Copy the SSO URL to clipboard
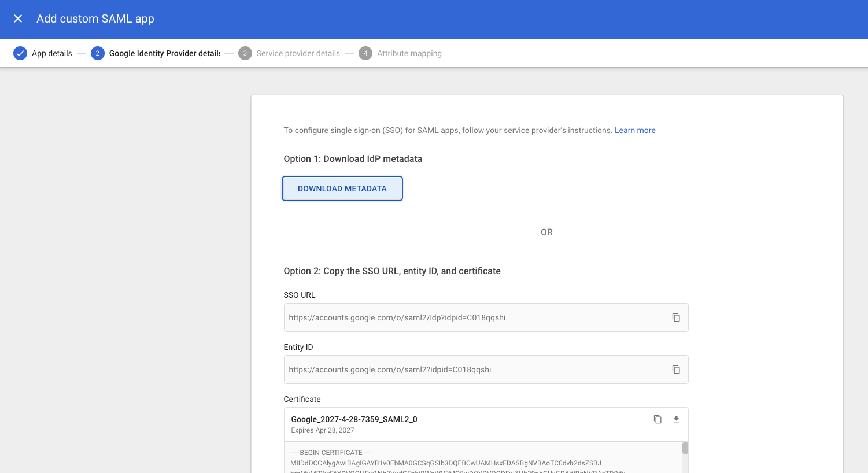This screenshot has width=868, height=473. tap(676, 317)
